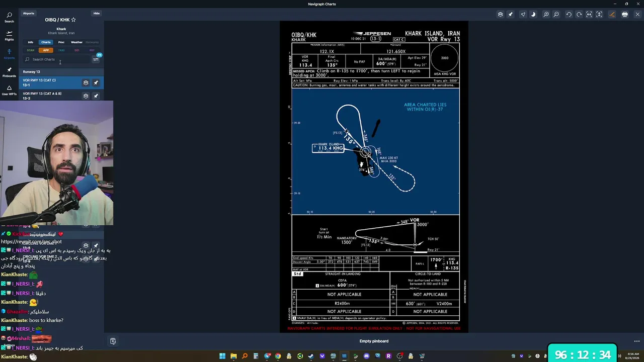Click the Search Charts input field

pos(56,59)
